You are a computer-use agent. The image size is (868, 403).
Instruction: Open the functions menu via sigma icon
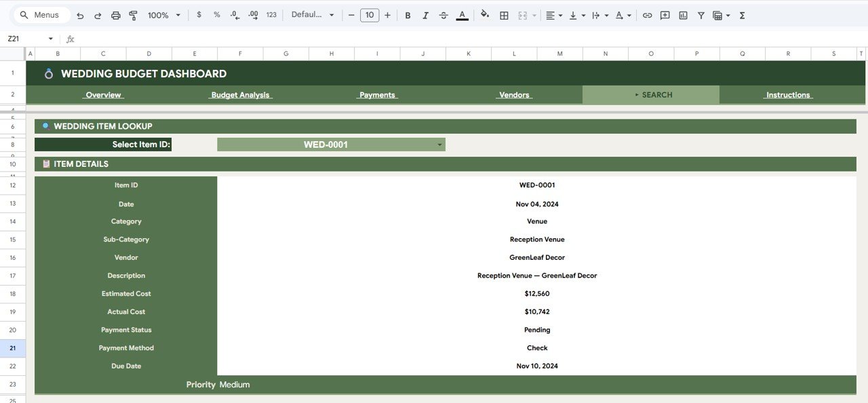pos(742,15)
